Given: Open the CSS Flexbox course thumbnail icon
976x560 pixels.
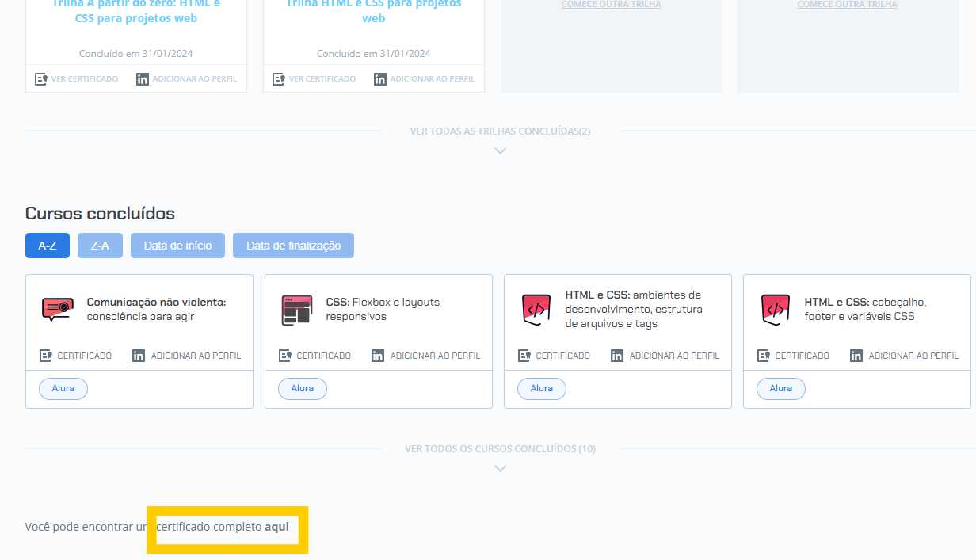Looking at the screenshot, I should click(x=297, y=310).
